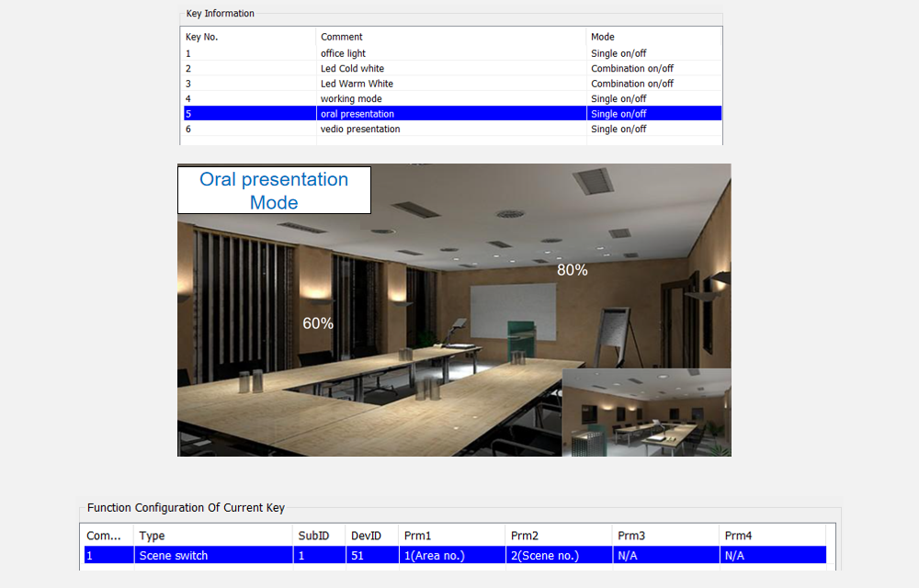
Task: Click the 'Com...' column header
Action: click(108, 536)
